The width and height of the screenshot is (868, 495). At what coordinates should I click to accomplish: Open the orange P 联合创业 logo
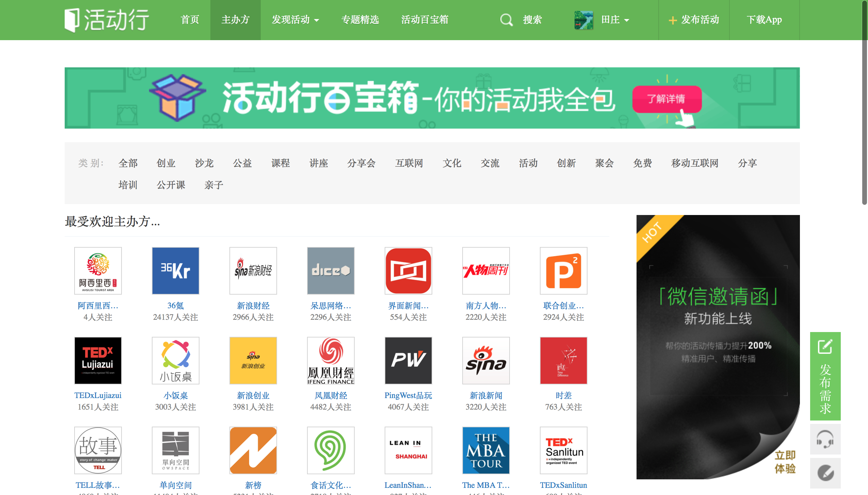[x=564, y=271]
